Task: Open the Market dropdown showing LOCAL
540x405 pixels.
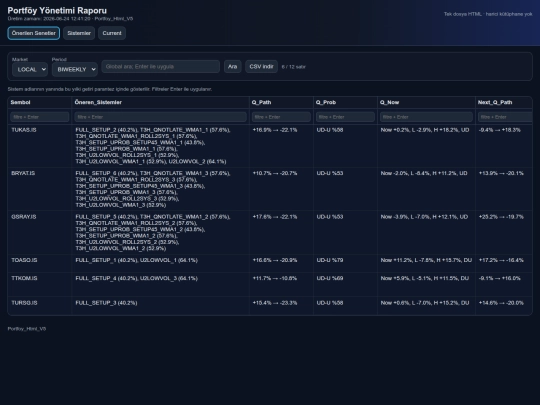Action: pyautogui.click(x=30, y=69)
